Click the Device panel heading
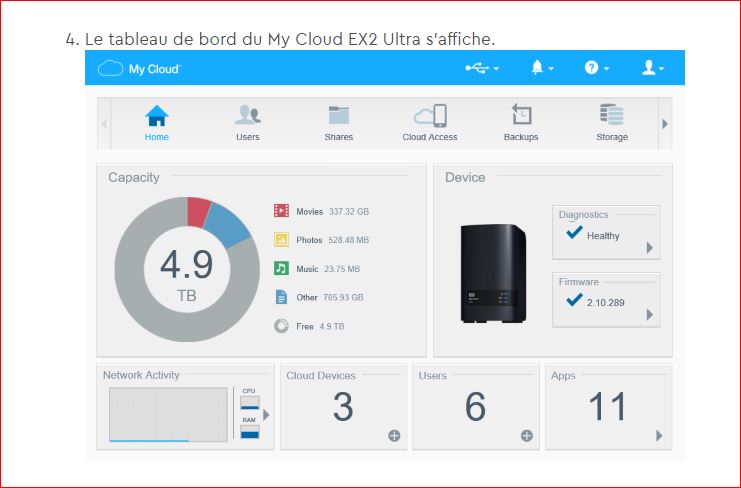Viewport: 741px width, 488px height. pyautogui.click(x=465, y=177)
